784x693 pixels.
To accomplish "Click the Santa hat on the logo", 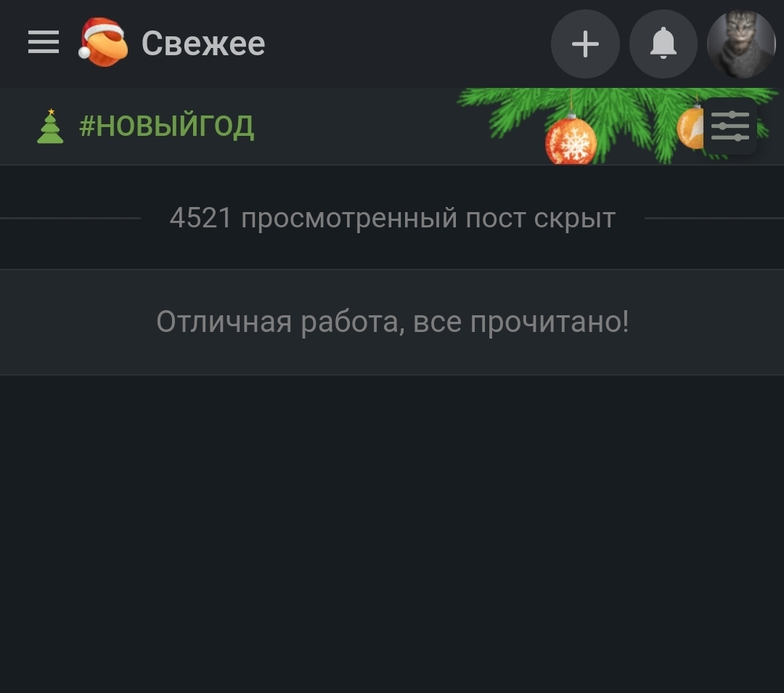I will [x=102, y=34].
